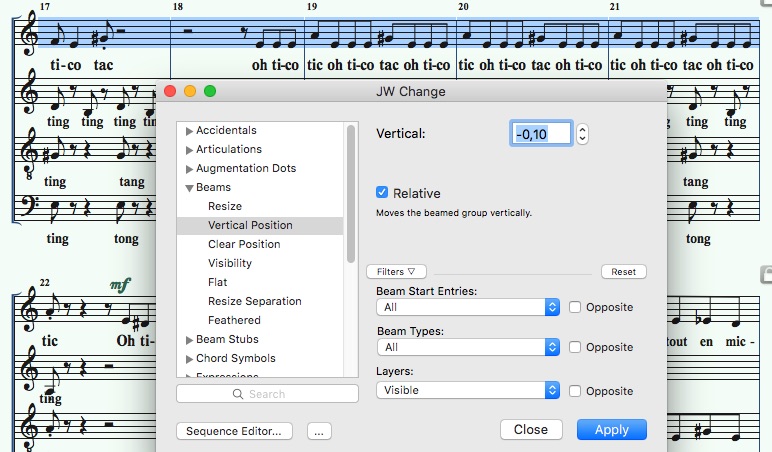
Task: Expand the Articulations category
Action: 189,150
